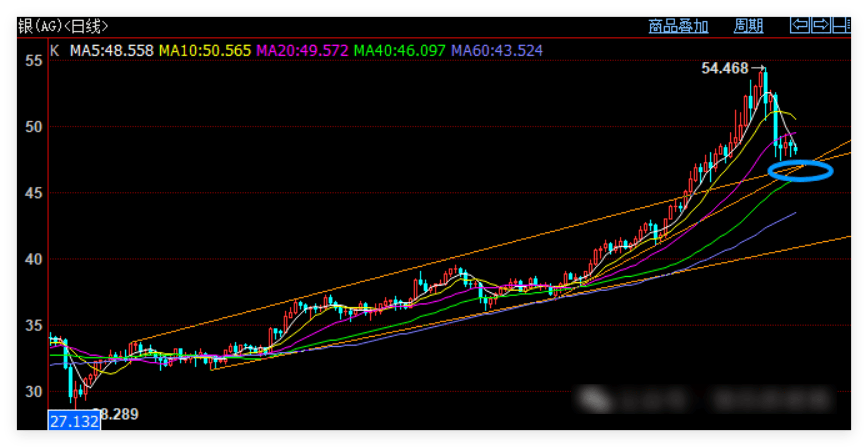Select the MA5:48.558 indicator label
This screenshot has height=447, width=868.
pyautogui.click(x=112, y=51)
